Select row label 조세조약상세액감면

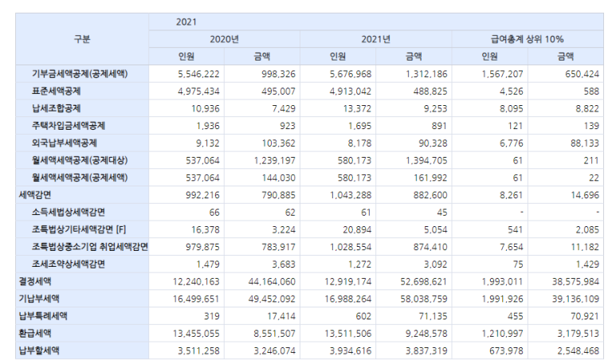[69, 264]
